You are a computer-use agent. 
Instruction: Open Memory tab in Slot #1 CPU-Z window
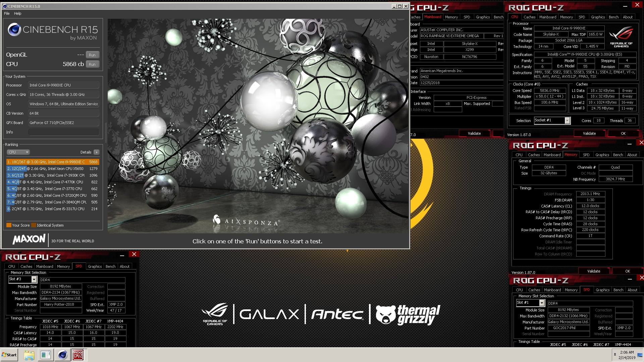click(x=571, y=290)
